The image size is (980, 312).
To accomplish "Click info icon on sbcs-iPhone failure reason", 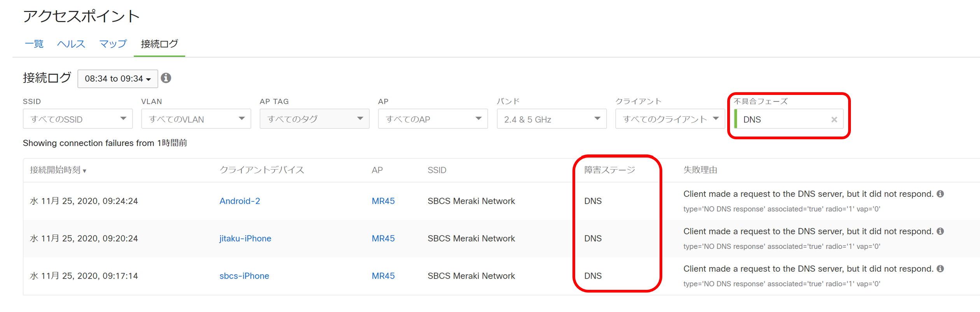I will pos(940,268).
